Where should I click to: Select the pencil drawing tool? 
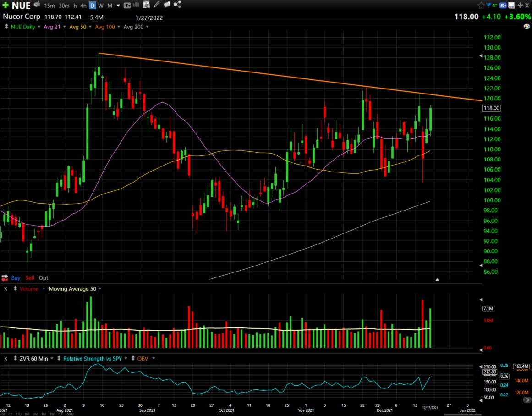[x=156, y=5]
